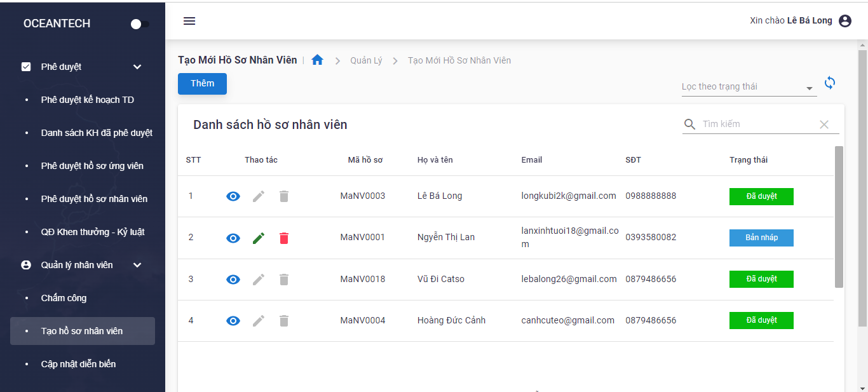Click record code MaNV0004
Image resolution: width=868 pixels, height=392 pixels.
tap(363, 320)
